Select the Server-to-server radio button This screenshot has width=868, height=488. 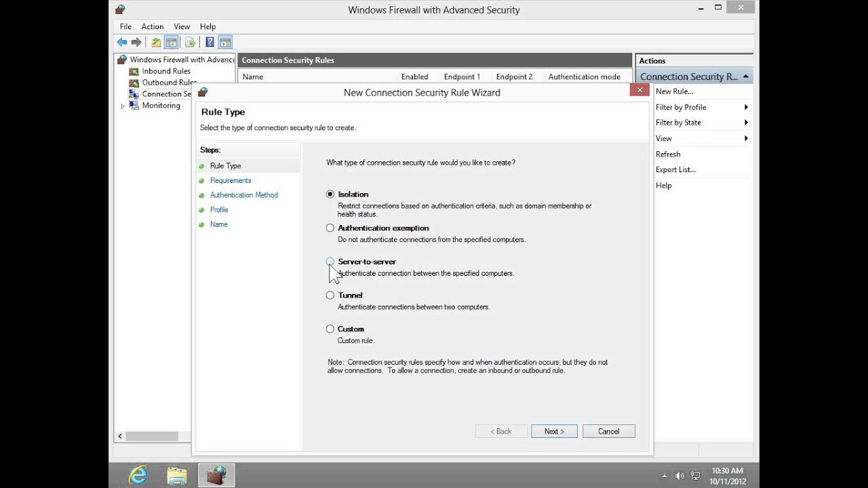pos(330,262)
